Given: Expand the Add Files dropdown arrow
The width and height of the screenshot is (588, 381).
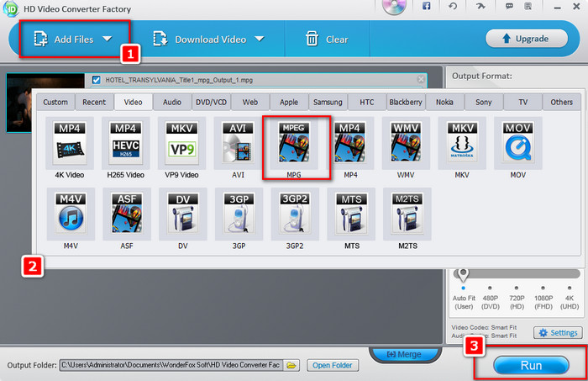Looking at the screenshot, I should [x=108, y=39].
